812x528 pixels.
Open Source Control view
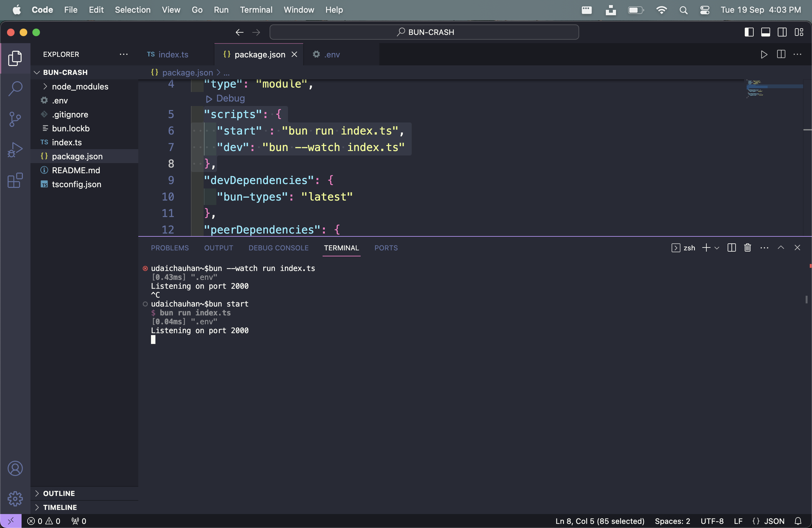point(15,119)
